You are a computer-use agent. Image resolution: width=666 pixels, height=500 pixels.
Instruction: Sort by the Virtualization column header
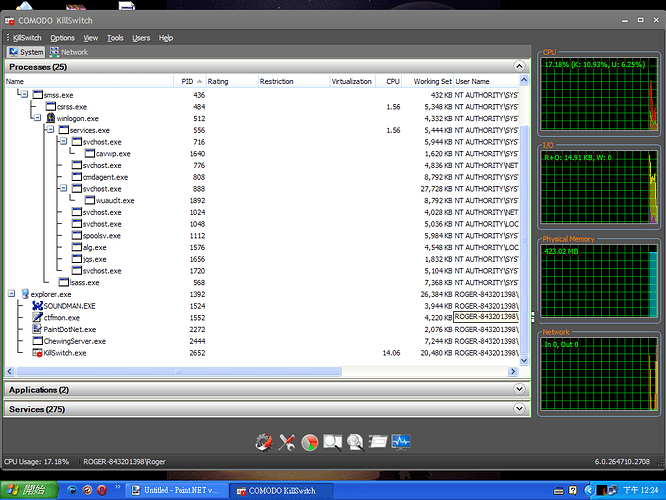click(353, 81)
